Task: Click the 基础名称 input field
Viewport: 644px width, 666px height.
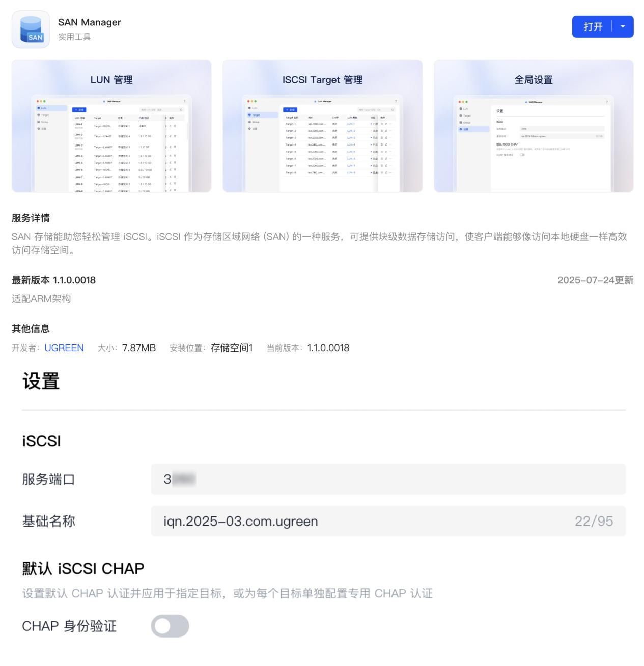Action: [x=388, y=521]
